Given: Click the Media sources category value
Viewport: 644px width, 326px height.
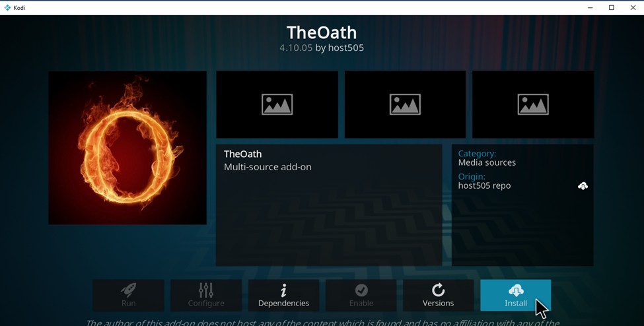Looking at the screenshot, I should click(487, 162).
